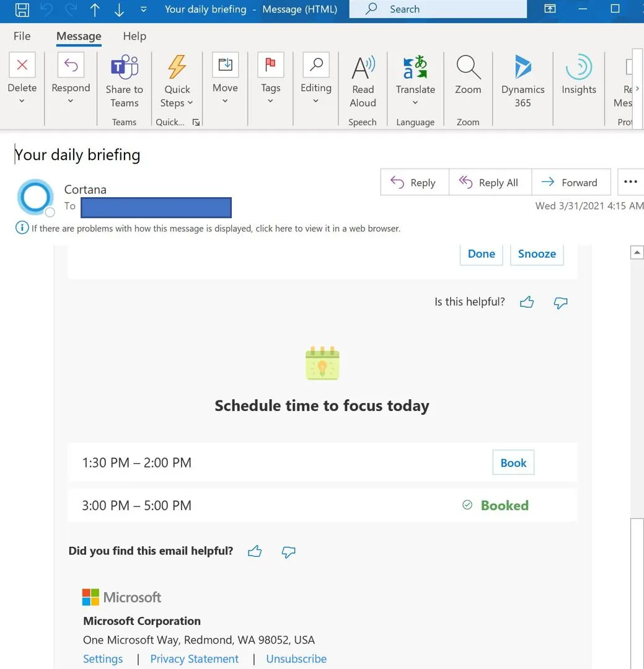Click Share to Teams icon
Image resolution: width=644 pixels, height=669 pixels.
pyautogui.click(x=125, y=68)
